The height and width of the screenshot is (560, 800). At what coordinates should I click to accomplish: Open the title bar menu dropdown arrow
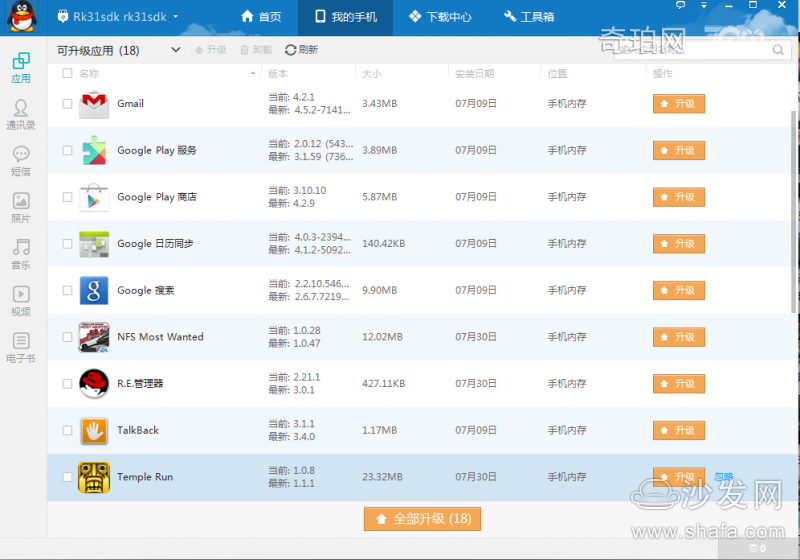pyautogui.click(x=704, y=5)
